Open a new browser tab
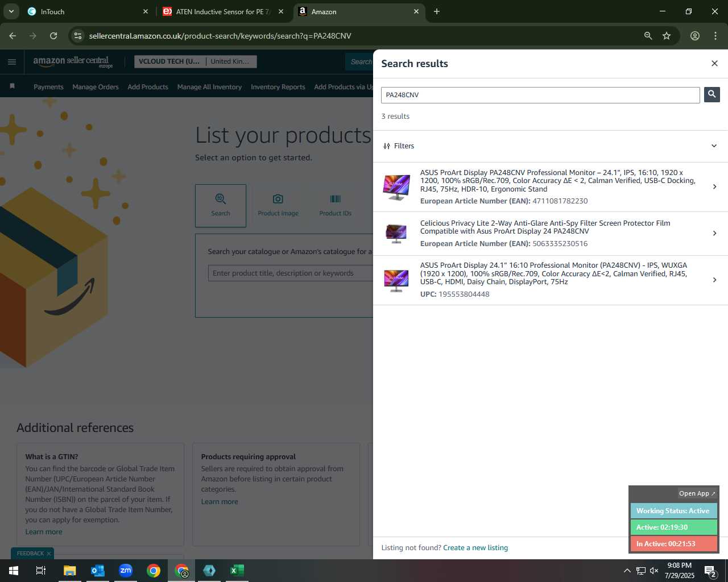Viewport: 728px width, 582px height. pos(437,11)
